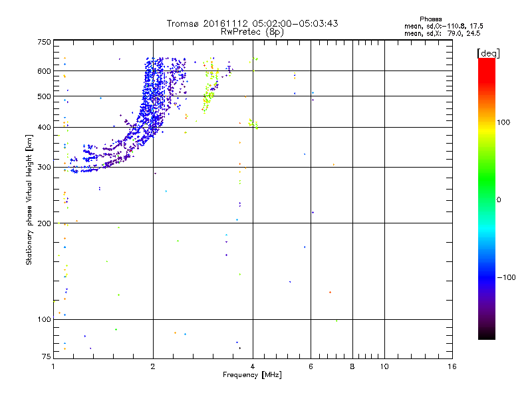Click the y-axis tick label '600'

(44, 71)
